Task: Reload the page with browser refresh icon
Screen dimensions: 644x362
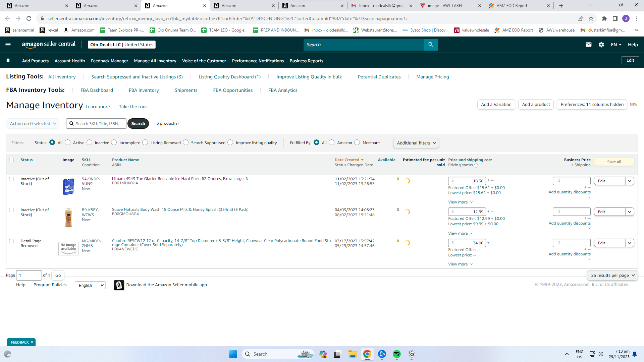Action: (x=29, y=18)
